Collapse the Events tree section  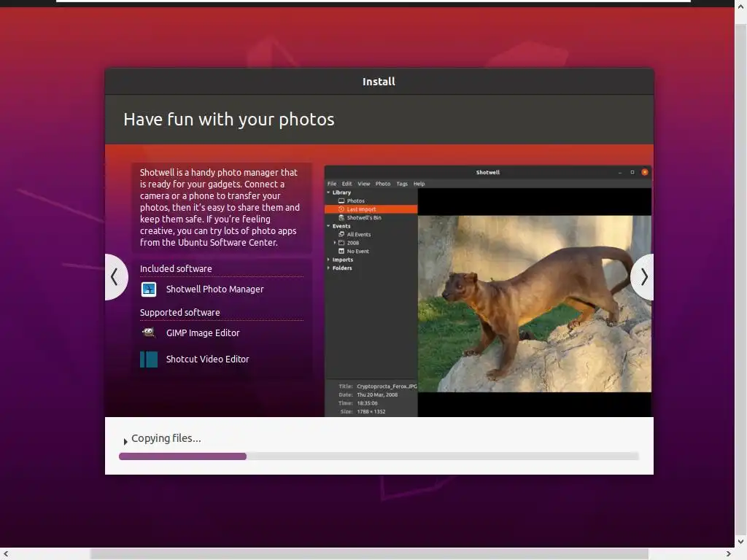click(x=329, y=226)
